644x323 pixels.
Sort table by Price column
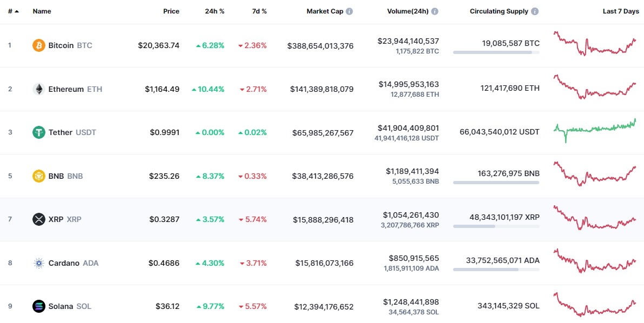tap(171, 11)
